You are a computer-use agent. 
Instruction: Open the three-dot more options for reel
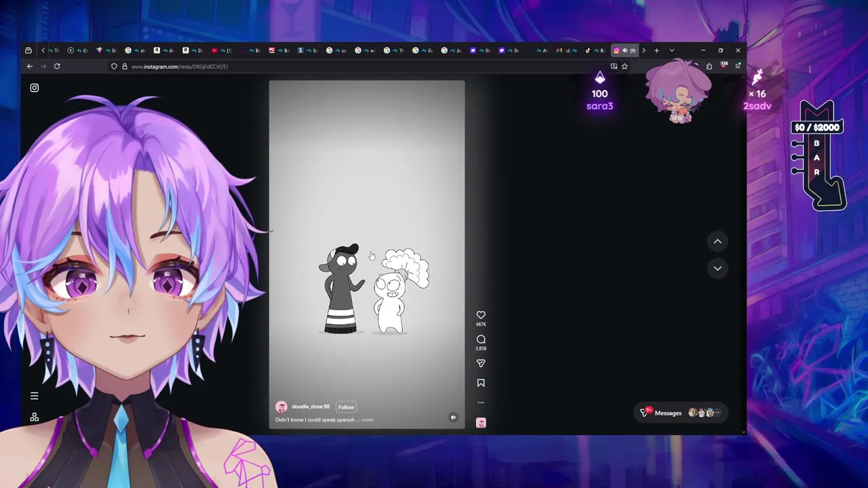click(x=481, y=403)
